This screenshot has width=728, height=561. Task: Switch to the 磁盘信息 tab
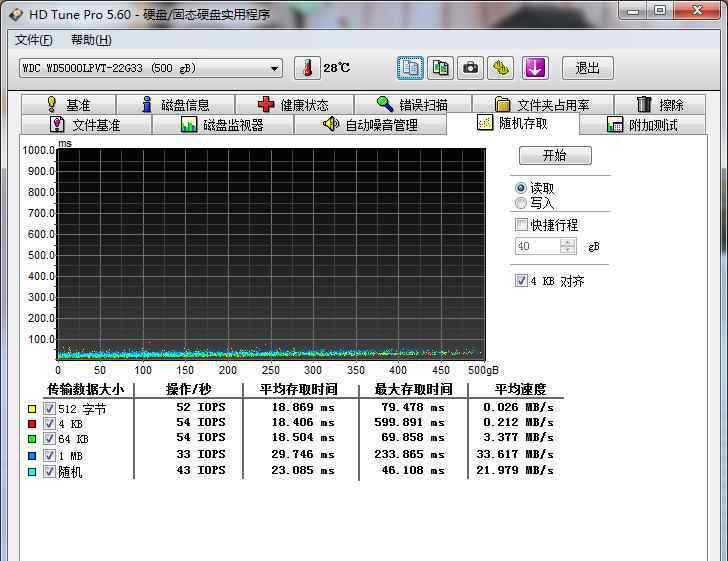176,104
